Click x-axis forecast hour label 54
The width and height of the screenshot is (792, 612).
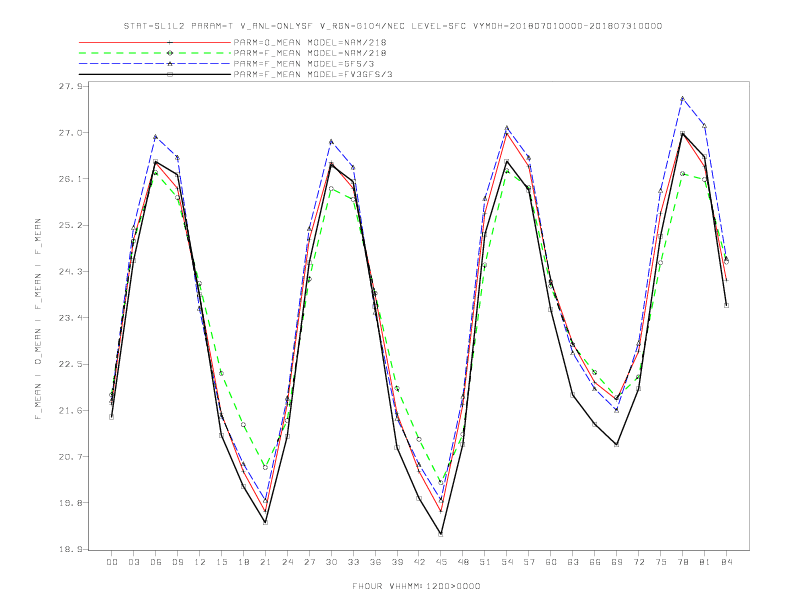[507, 562]
